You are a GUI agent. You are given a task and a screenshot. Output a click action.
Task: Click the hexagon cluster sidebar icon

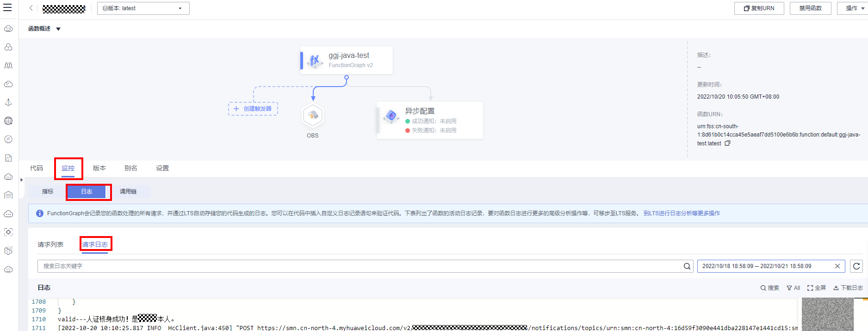(8, 251)
